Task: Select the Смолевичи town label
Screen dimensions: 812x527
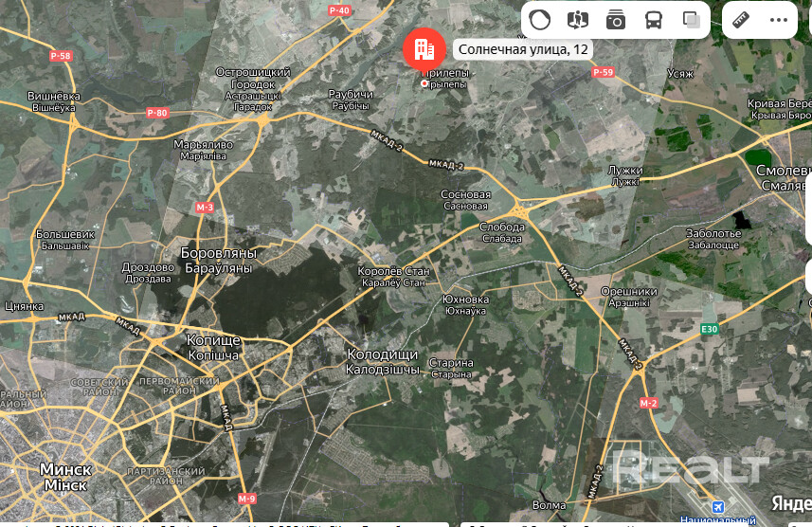Action: pos(785,171)
